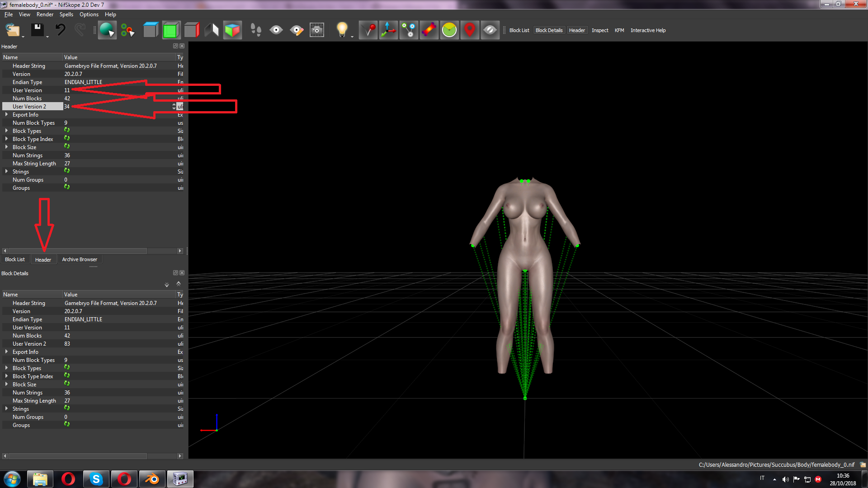868x488 pixels.
Task: Increment User Version 2 spinner up
Action: tap(174, 105)
